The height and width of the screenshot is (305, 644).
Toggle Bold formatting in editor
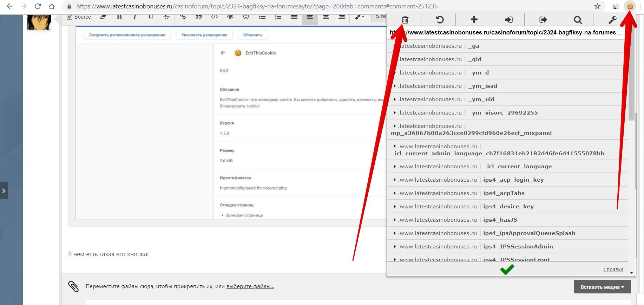pos(119,17)
